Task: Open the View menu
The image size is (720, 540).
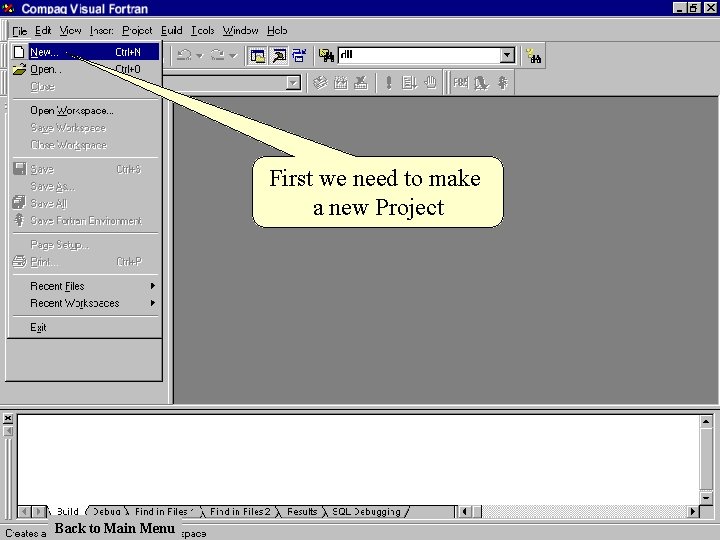Action: click(x=70, y=31)
